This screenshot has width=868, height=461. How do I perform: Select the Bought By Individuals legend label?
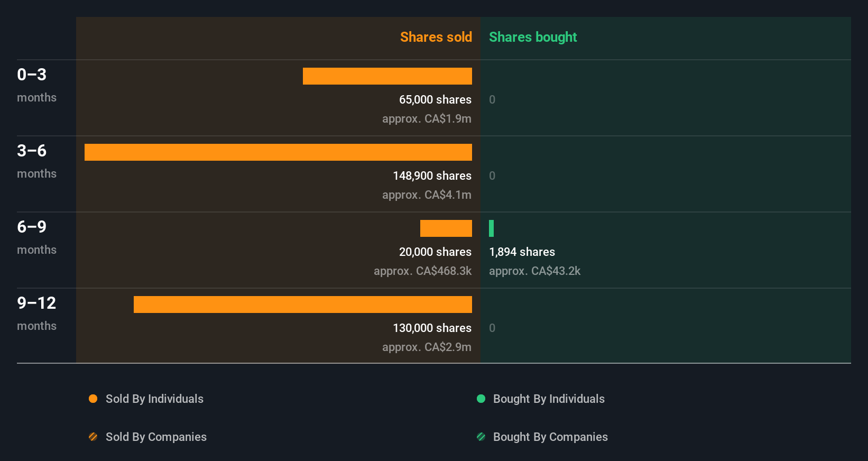click(x=549, y=399)
